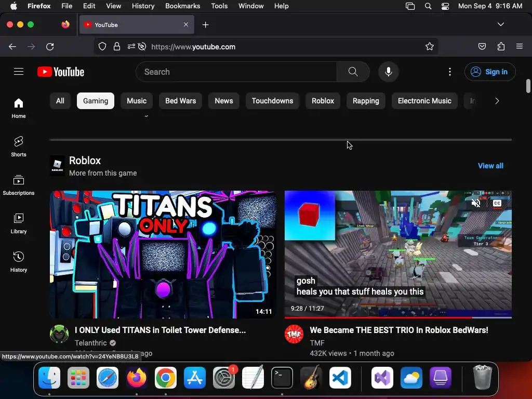532x399 pixels.
Task: Open a new tab
Action: pyautogui.click(x=205, y=25)
